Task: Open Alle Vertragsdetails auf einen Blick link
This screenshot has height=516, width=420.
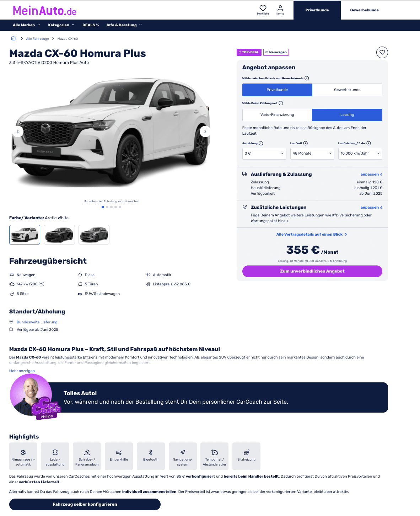Action: [x=312, y=234]
